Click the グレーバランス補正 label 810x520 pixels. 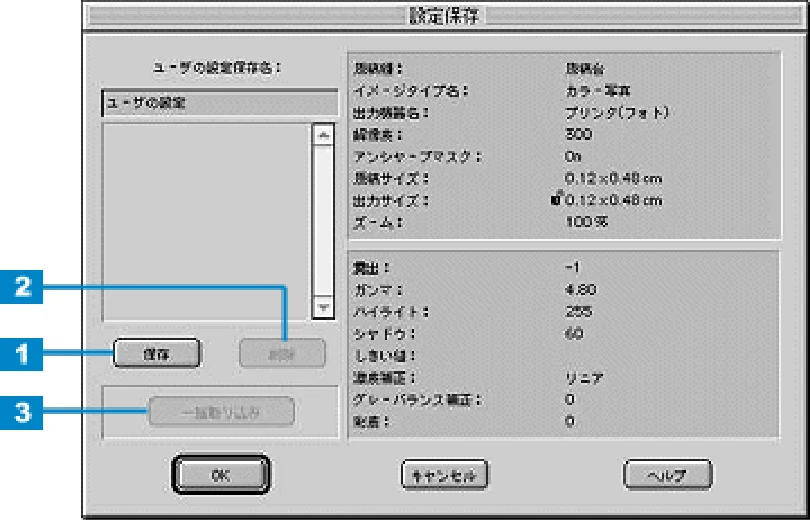417,399
